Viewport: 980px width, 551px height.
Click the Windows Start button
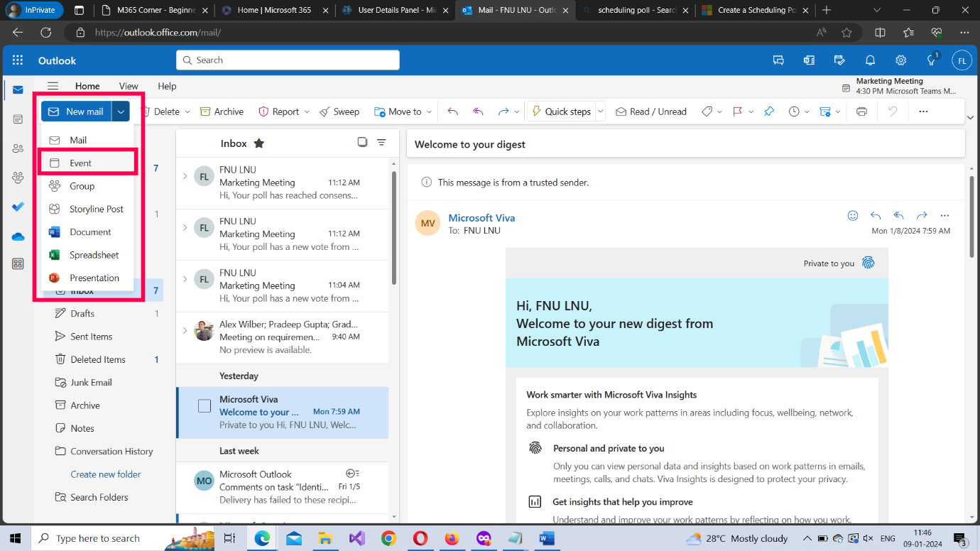[x=16, y=538]
